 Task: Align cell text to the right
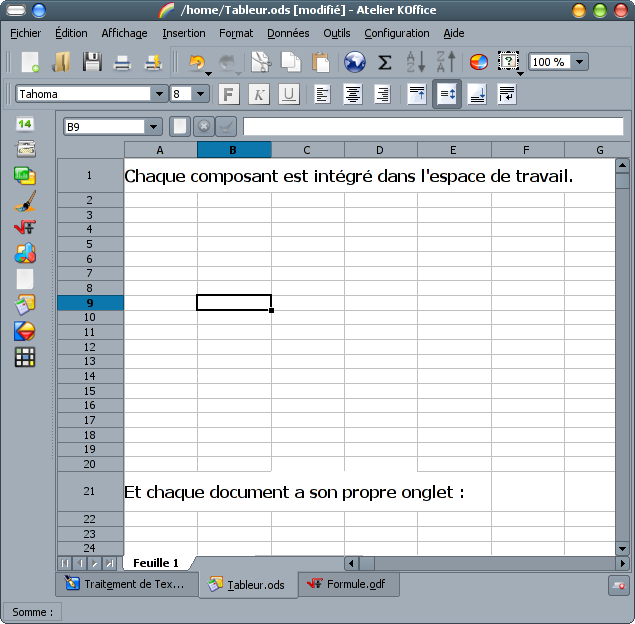coord(383,95)
